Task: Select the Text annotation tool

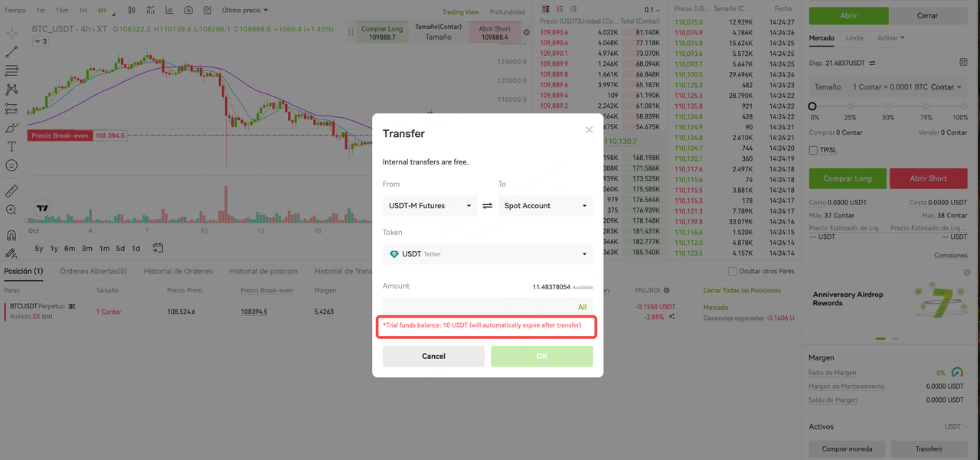Action: click(x=11, y=146)
